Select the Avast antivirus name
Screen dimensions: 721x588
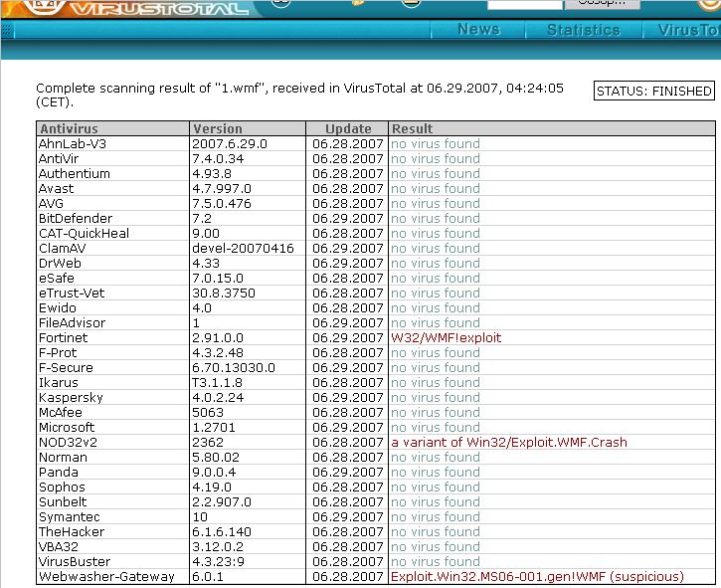coord(56,189)
